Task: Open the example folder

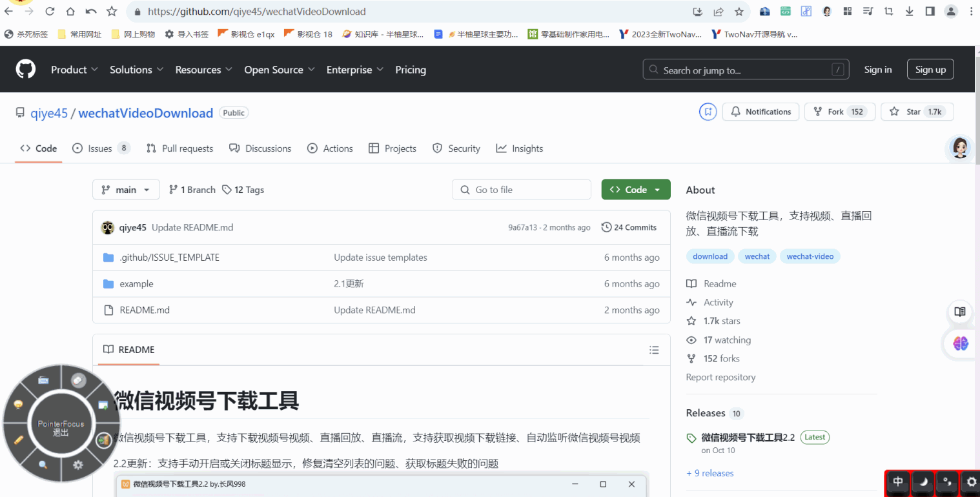Action: 136,284
